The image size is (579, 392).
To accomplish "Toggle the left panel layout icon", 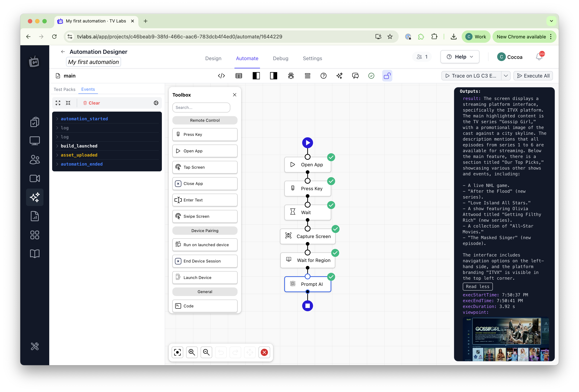I will tap(256, 76).
